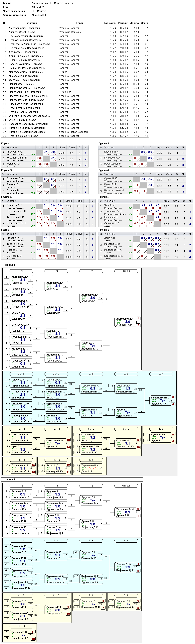This screenshot has height=644, width=195.
Task: Click the 'Город' column header
Action: (x=80, y=23)
